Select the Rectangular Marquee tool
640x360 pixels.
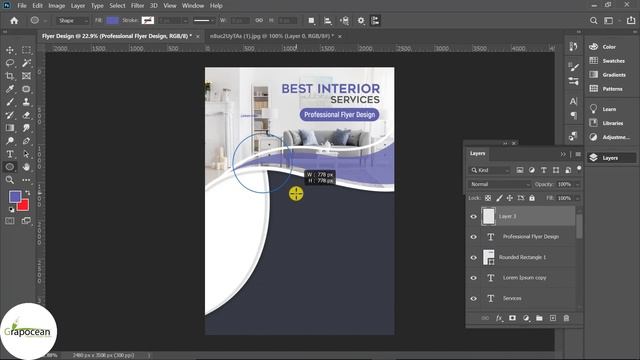27,50
